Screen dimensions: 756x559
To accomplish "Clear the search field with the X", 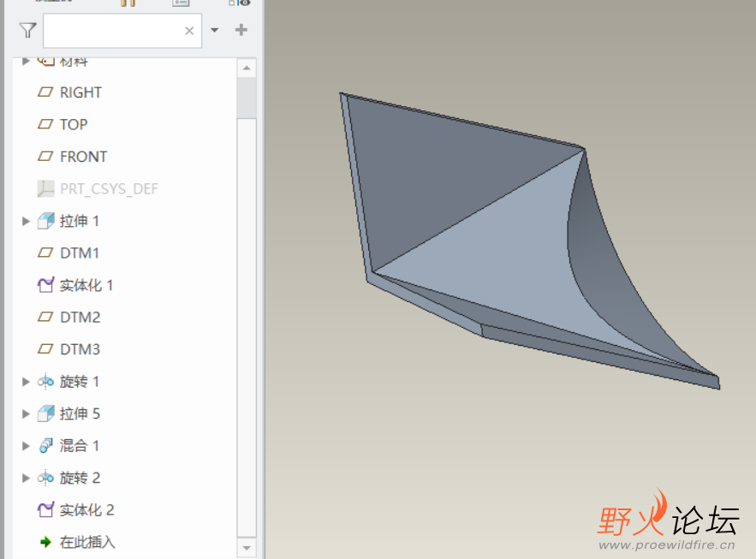I will tap(189, 31).
